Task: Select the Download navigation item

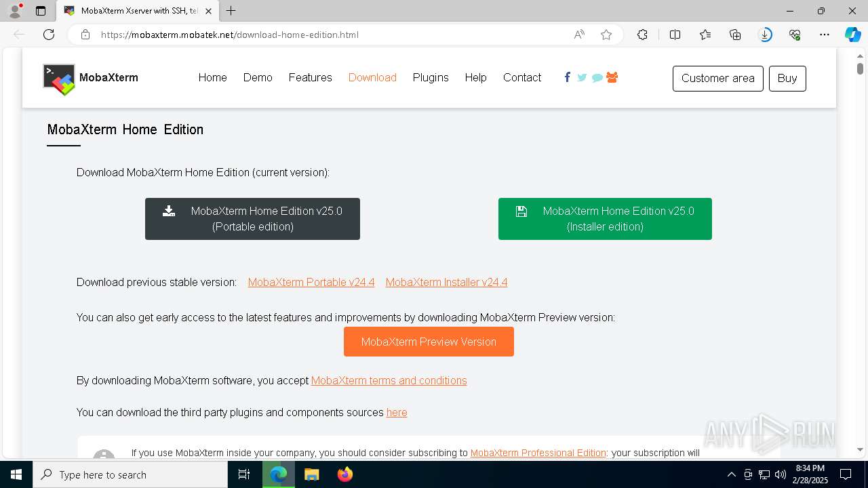Action: 372,78
